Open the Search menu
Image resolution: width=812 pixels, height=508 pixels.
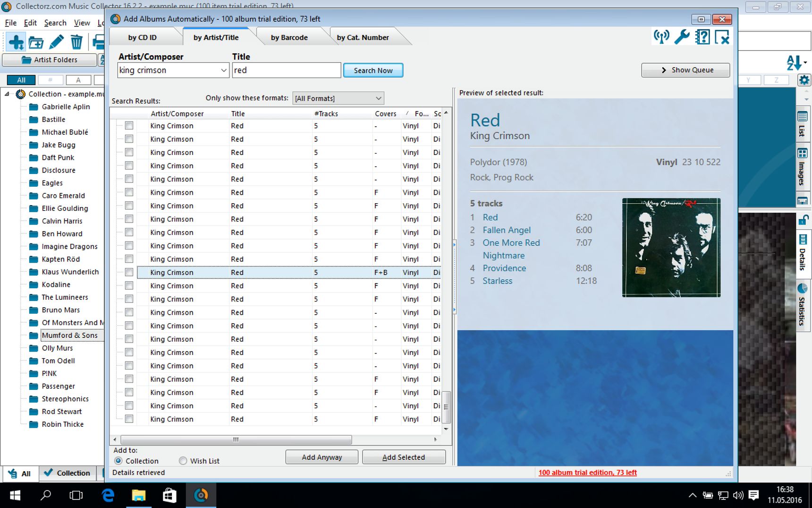(x=55, y=23)
